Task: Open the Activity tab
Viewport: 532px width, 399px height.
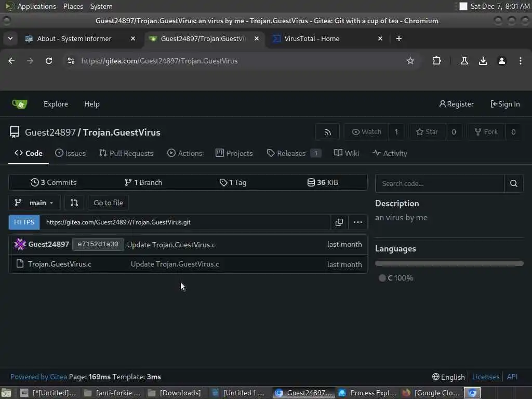Action: coord(390,153)
